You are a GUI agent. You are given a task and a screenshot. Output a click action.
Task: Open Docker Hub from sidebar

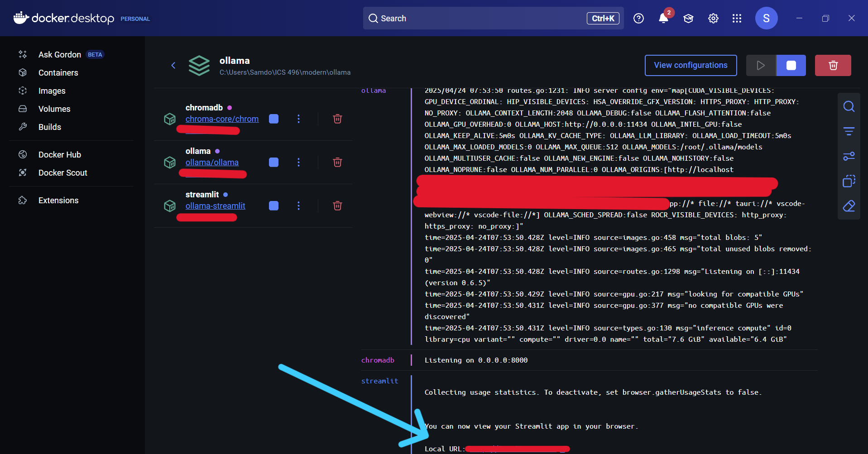click(60, 155)
